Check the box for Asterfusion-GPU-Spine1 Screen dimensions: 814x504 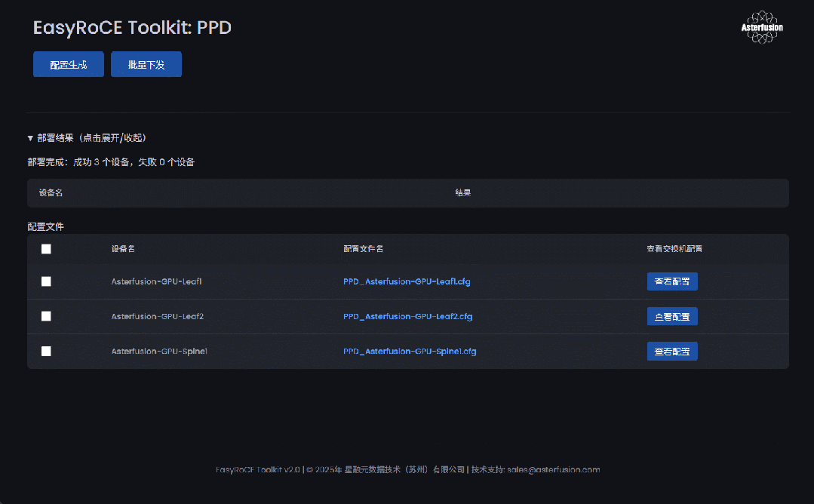coord(46,352)
